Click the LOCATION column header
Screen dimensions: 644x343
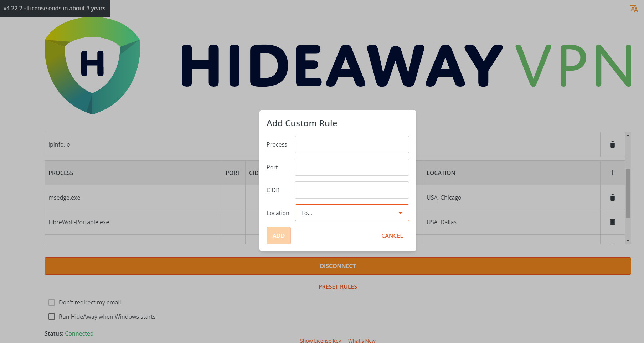(511, 173)
